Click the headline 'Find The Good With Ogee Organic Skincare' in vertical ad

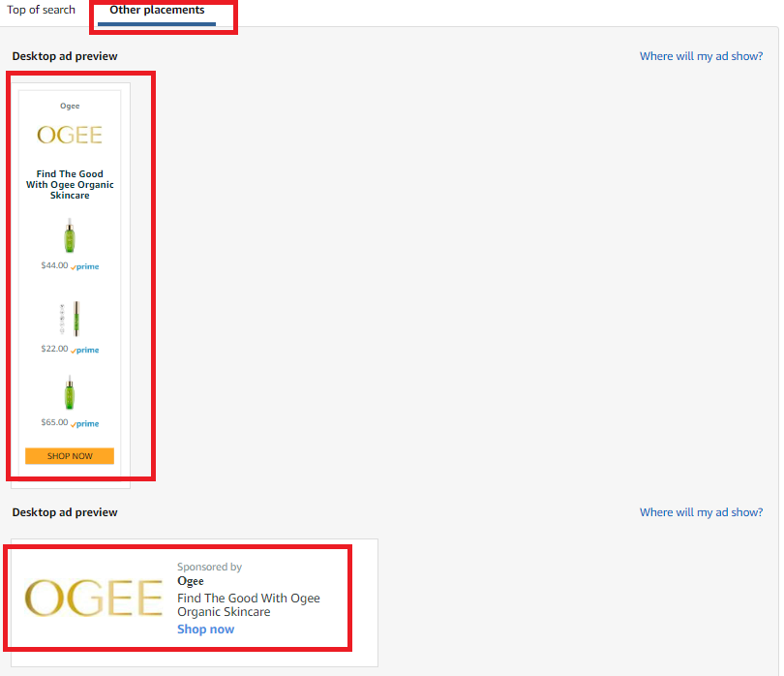[x=70, y=185]
